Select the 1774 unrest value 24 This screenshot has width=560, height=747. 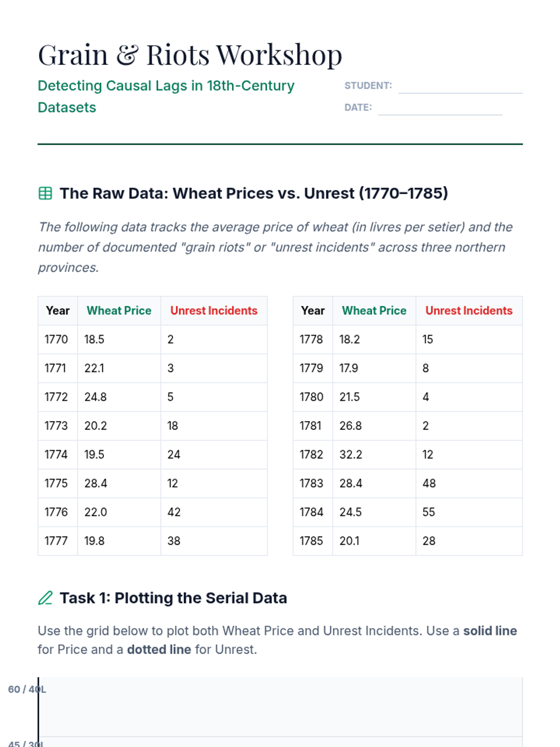tap(174, 455)
